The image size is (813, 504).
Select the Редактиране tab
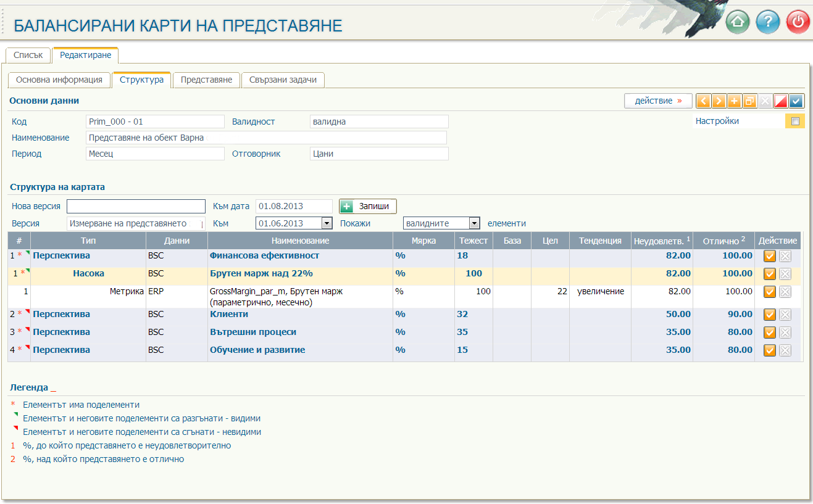(x=86, y=55)
